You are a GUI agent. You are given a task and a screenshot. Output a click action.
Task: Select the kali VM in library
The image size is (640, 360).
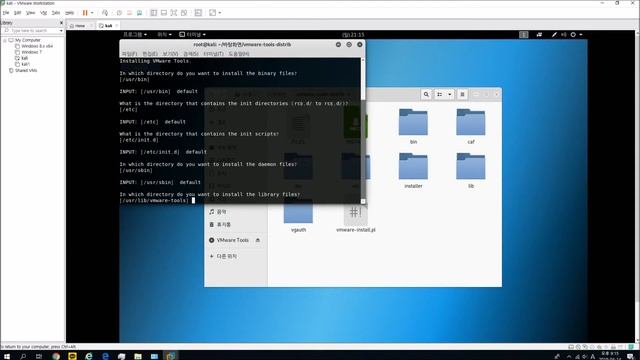pos(25,58)
